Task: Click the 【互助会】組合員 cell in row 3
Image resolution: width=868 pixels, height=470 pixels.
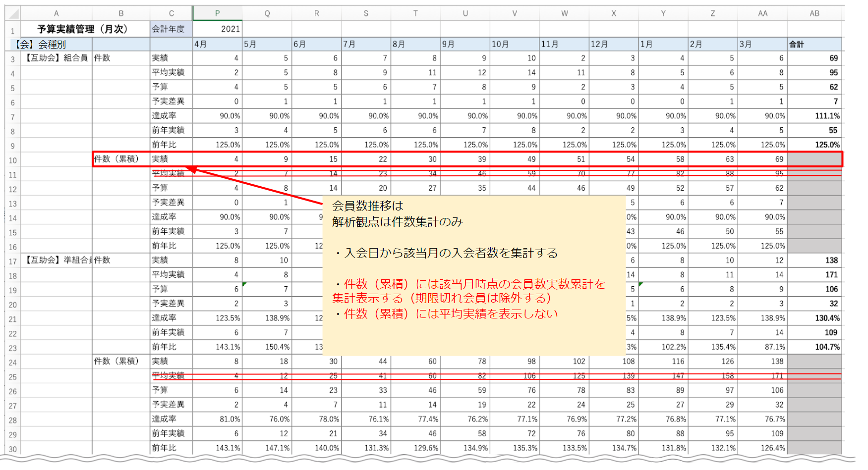Action: pyautogui.click(x=56, y=58)
